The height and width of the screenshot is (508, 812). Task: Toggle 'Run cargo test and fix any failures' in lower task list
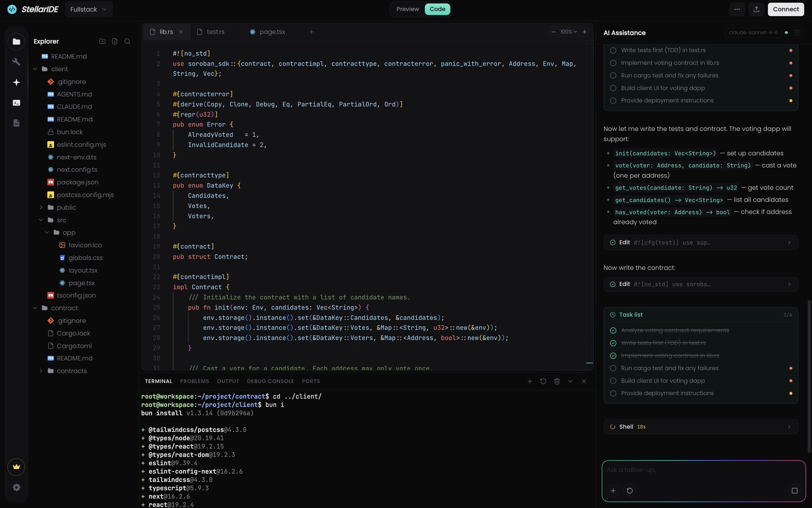613,368
